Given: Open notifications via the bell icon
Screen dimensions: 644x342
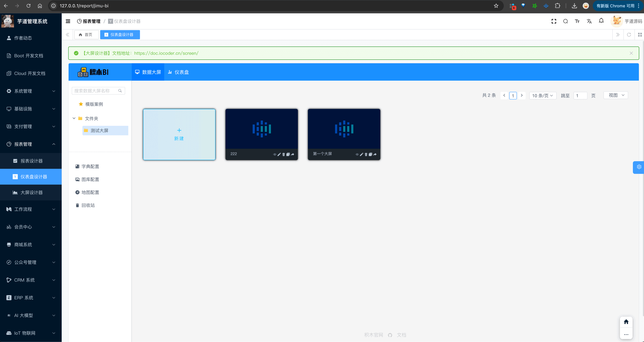Looking at the screenshot, I should point(601,21).
